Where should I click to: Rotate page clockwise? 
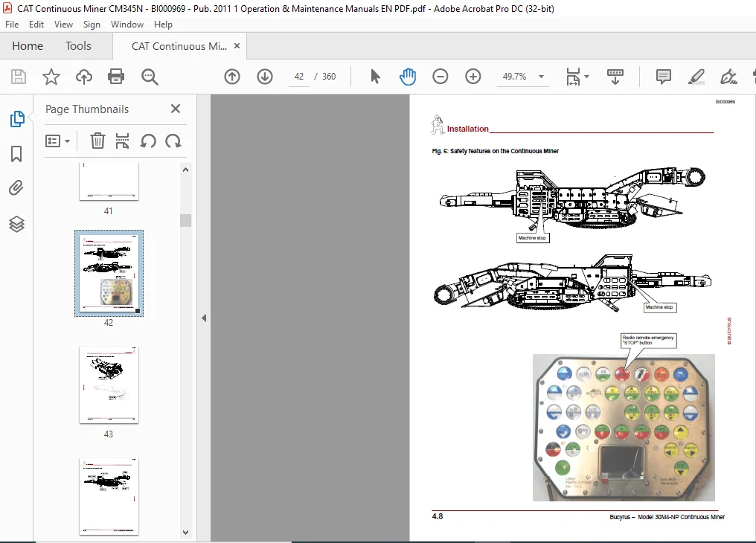(x=173, y=141)
